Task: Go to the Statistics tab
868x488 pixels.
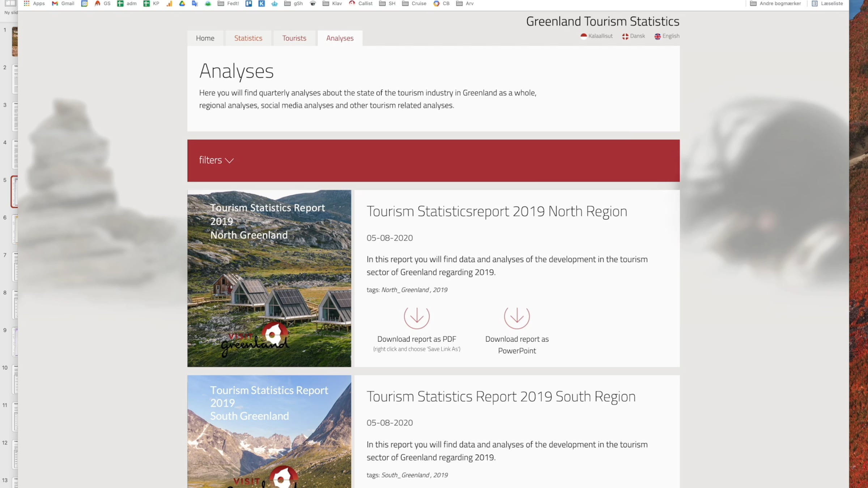Action: [248, 38]
